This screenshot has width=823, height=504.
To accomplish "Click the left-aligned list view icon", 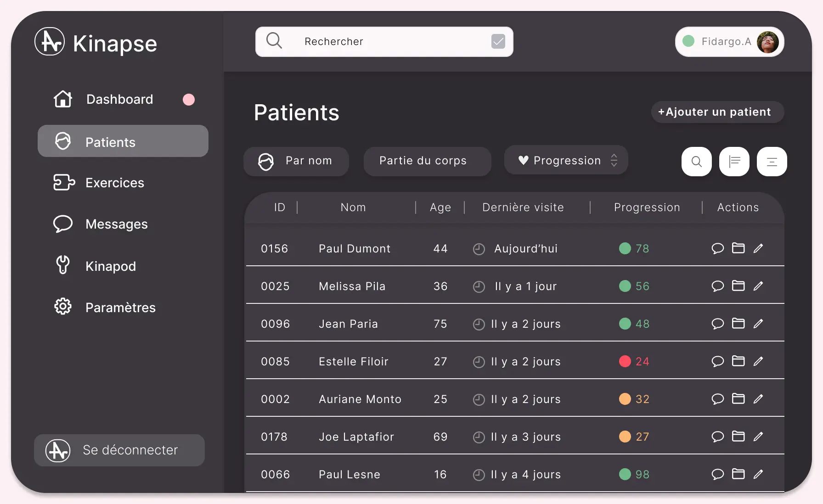I will coord(734,162).
